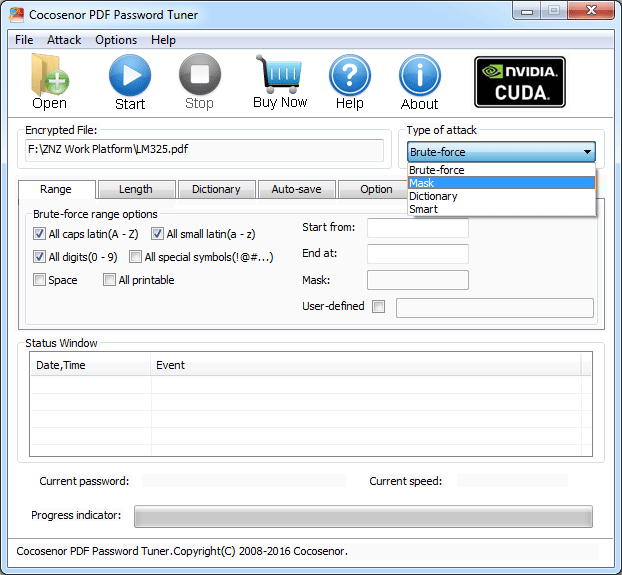Select Brute-force from attack list
The image size is (622, 575).
click(501, 170)
